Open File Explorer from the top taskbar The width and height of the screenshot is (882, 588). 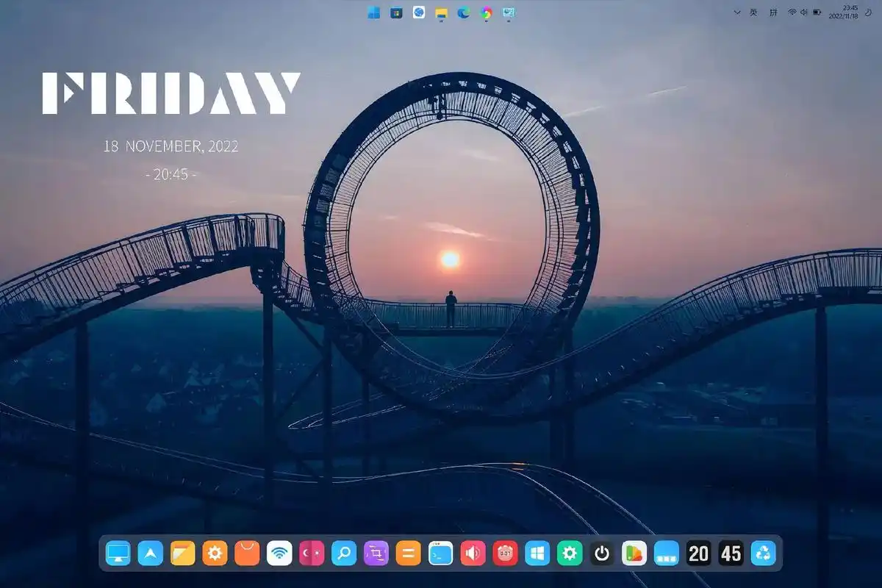[441, 12]
